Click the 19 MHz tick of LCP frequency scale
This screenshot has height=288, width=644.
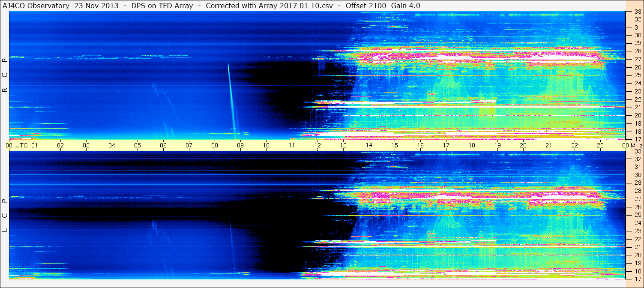point(638,263)
